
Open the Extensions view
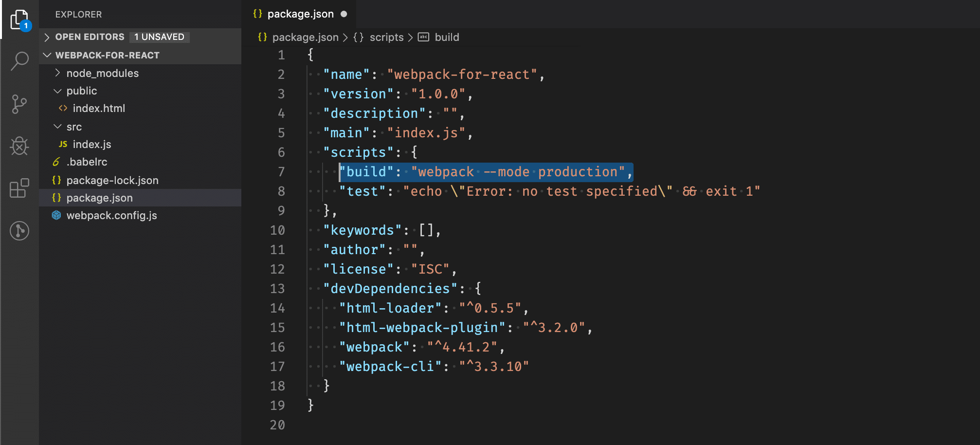click(x=19, y=189)
